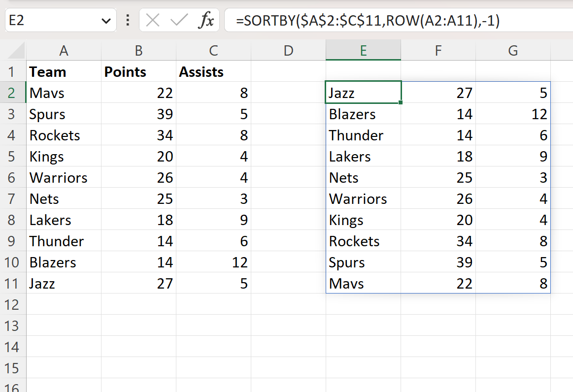The image size is (573, 392).
Task: Click the Select All corner triangle
Action: (16, 51)
